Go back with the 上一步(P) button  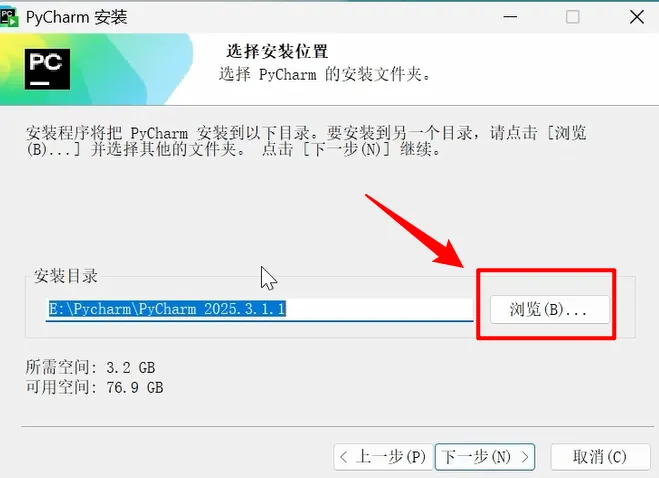(383, 457)
